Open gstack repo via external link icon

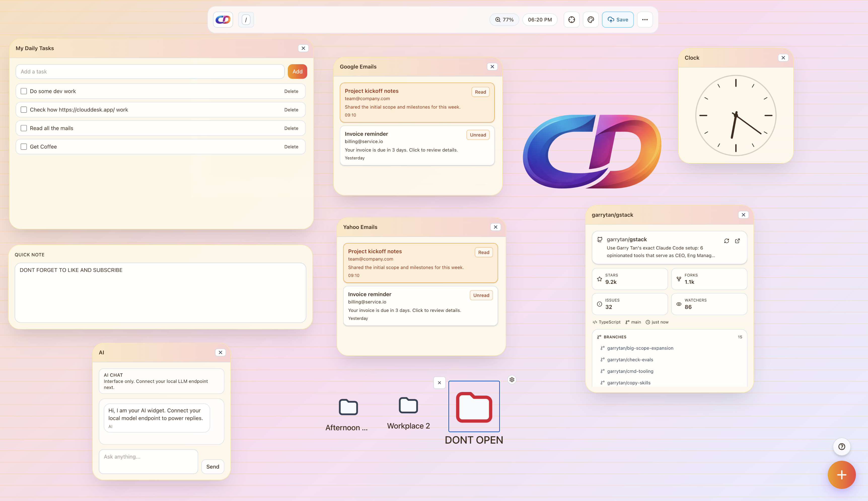point(737,241)
